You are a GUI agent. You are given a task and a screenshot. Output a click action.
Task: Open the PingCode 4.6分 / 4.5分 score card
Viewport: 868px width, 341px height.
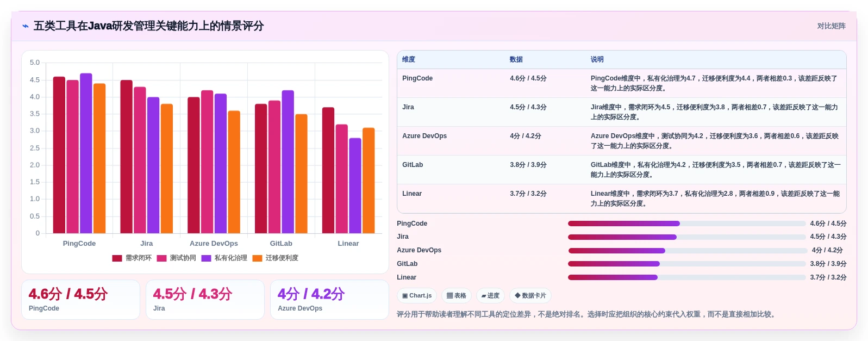click(x=81, y=300)
